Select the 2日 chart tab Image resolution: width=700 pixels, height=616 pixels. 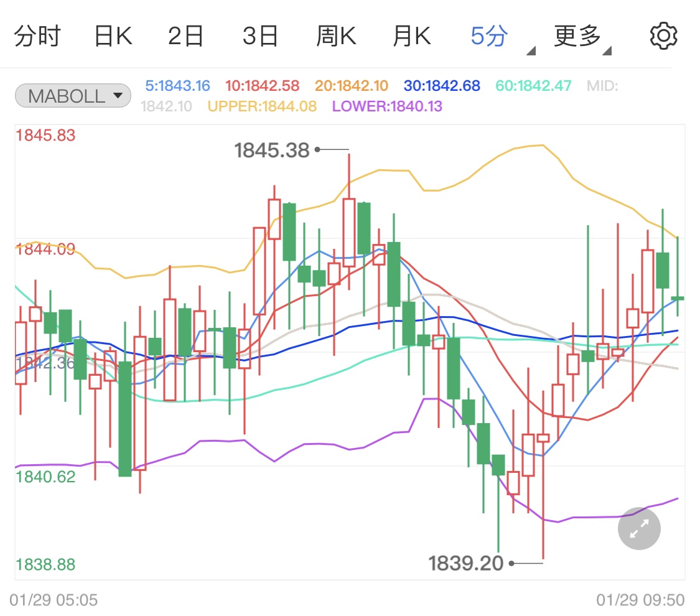(185, 36)
